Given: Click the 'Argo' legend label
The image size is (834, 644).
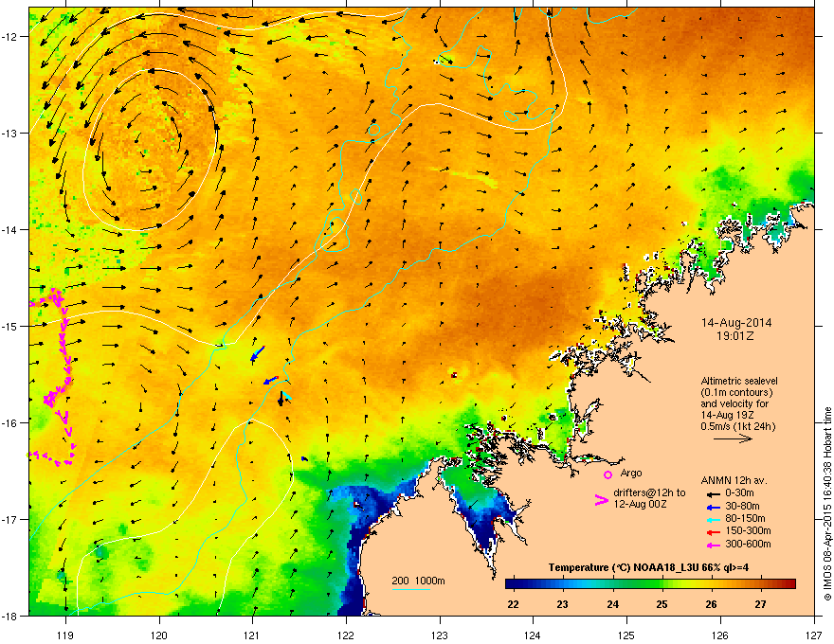Looking at the screenshot, I should pyautogui.click(x=631, y=473).
